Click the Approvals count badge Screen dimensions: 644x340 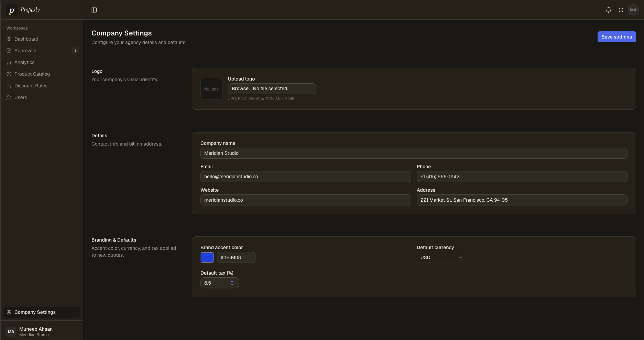coord(75,51)
